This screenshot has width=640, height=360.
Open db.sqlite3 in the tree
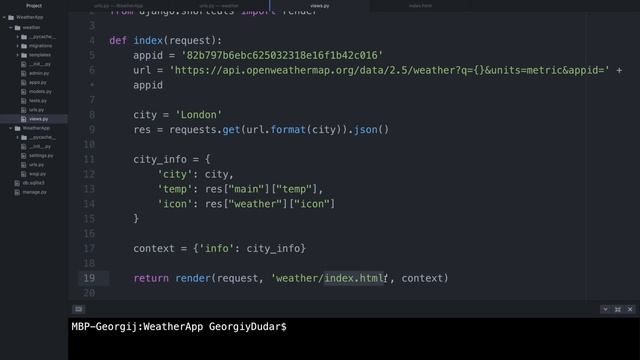pyautogui.click(x=33, y=183)
